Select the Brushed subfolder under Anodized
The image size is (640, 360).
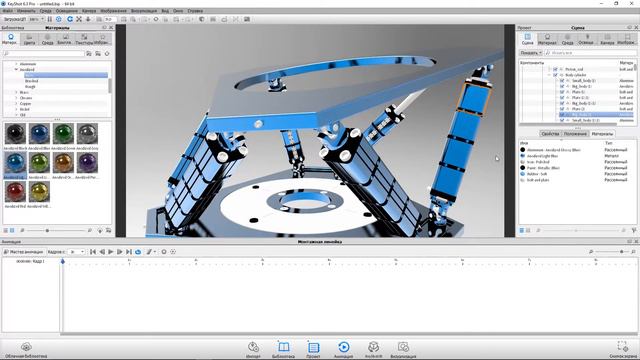31,81
